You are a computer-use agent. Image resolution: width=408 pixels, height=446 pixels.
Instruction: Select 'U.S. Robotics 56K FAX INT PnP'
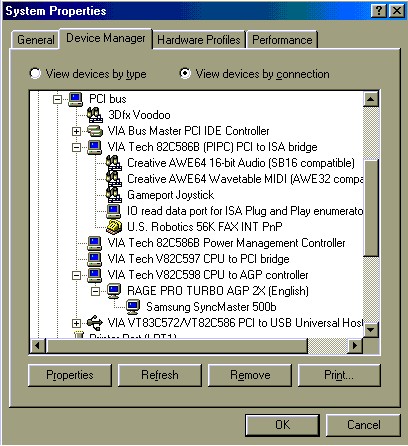pyautogui.click(x=205, y=227)
